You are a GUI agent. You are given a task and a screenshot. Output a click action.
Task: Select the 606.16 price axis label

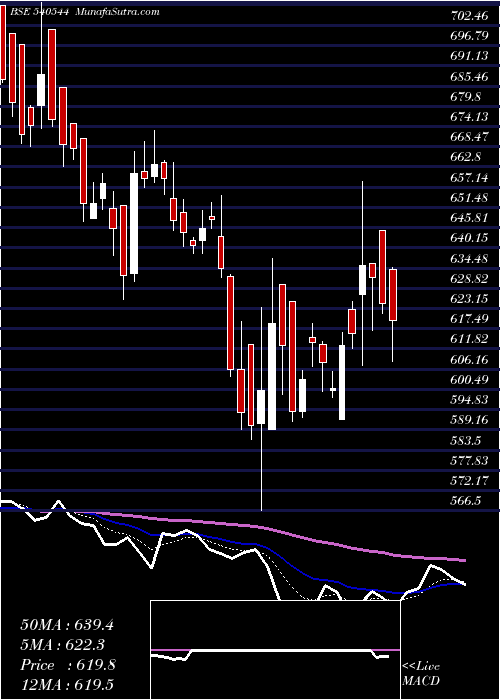[x=469, y=359]
